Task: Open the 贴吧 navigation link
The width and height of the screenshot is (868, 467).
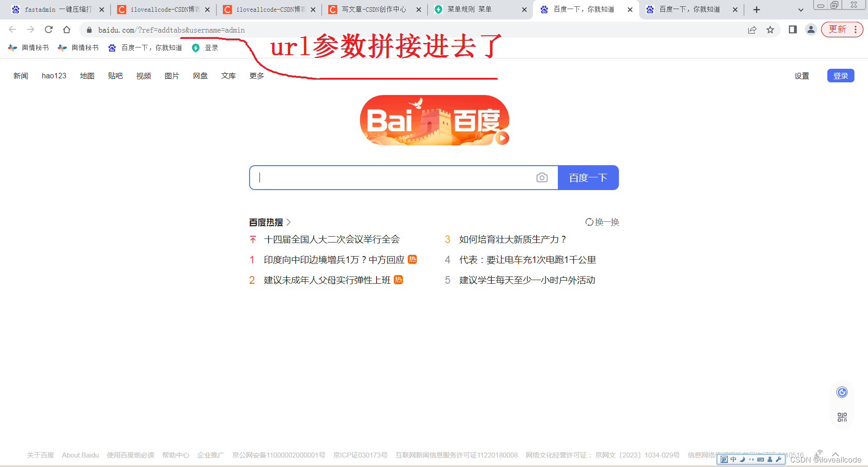Action: coord(115,76)
